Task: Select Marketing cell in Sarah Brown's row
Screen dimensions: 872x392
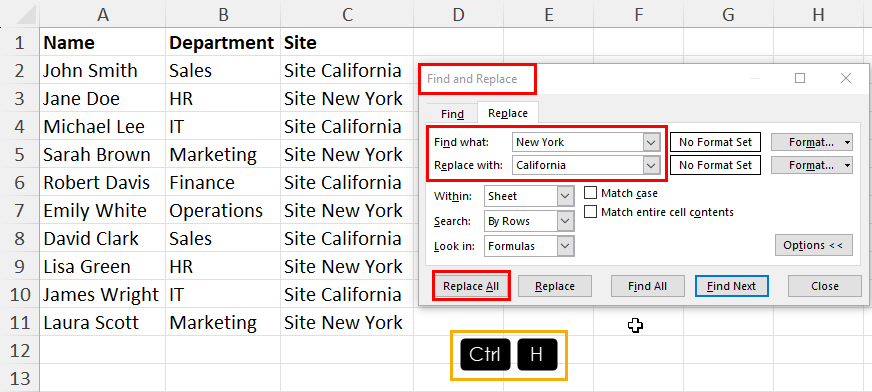Action: click(223, 154)
